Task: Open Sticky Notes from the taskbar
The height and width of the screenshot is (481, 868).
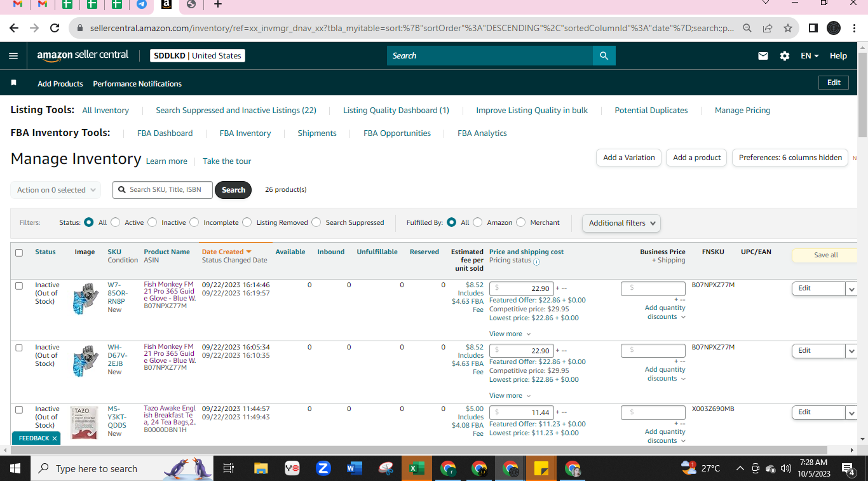Action: point(541,469)
